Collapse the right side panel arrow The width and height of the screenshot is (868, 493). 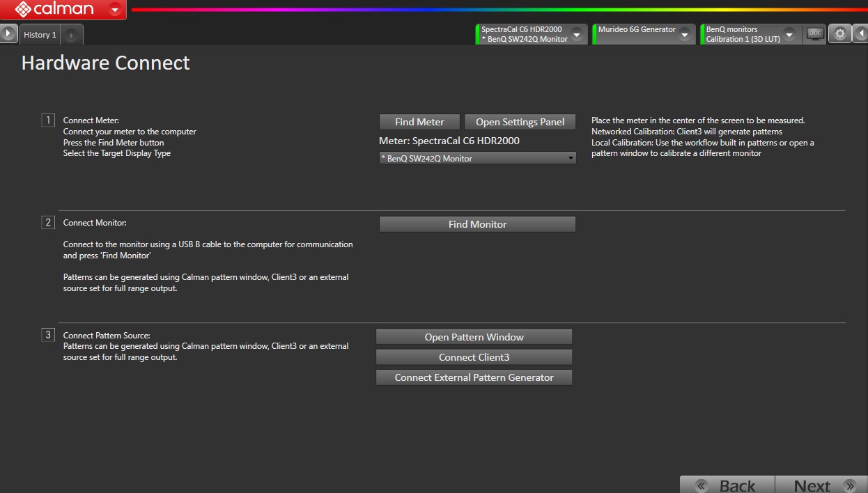pyautogui.click(x=860, y=34)
